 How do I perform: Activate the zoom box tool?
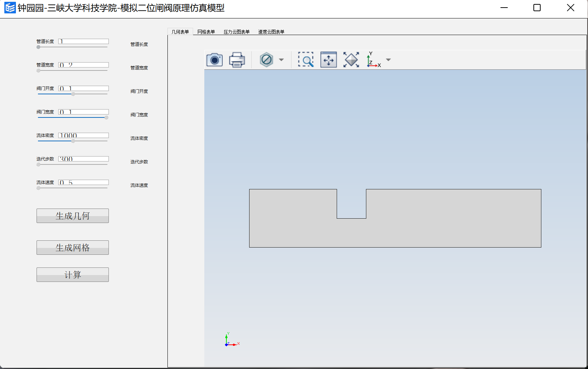(306, 60)
